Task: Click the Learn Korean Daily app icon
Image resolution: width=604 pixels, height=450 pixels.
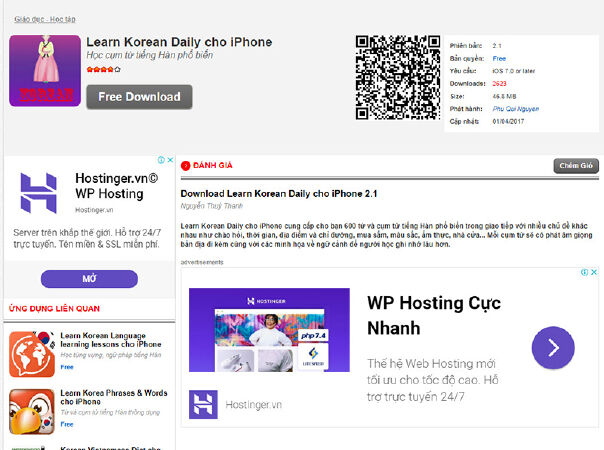Action: (x=45, y=71)
